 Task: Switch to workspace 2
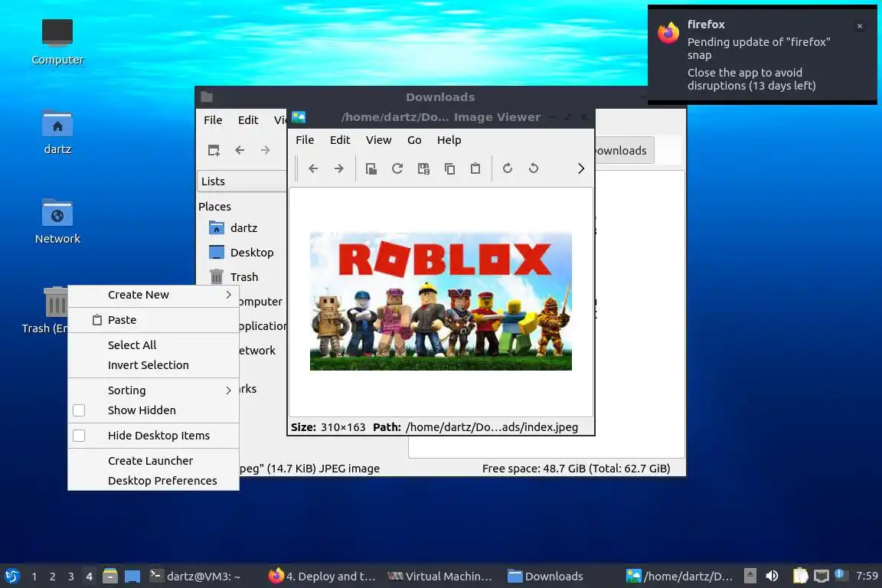click(53, 577)
